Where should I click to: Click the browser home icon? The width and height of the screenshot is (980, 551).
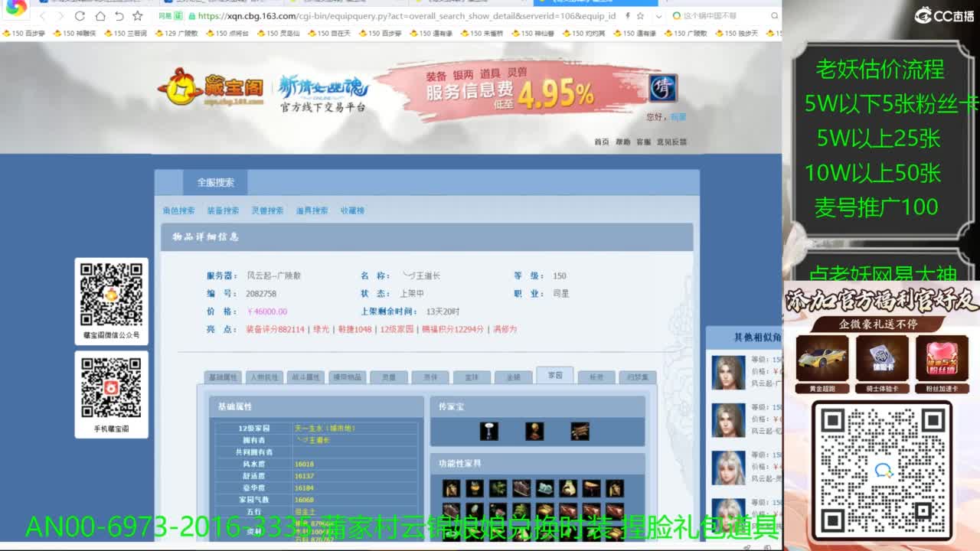pyautogui.click(x=102, y=17)
